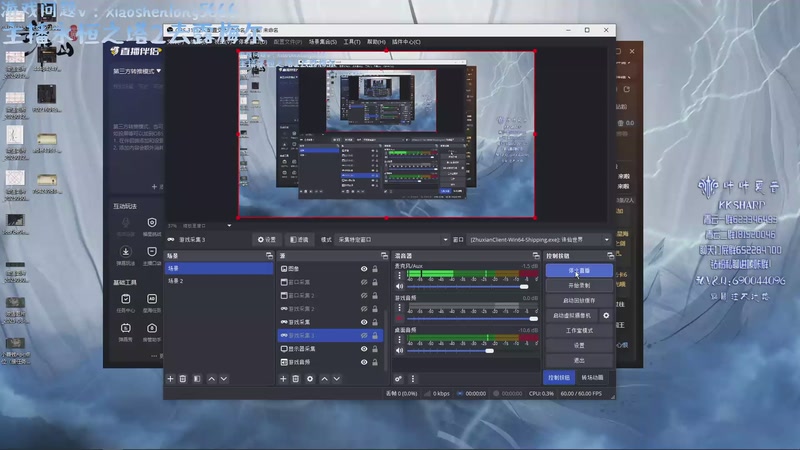Viewport: 800px width, 450px height.
Task: Open the 场景集合(S) menu
Action: [322, 42]
